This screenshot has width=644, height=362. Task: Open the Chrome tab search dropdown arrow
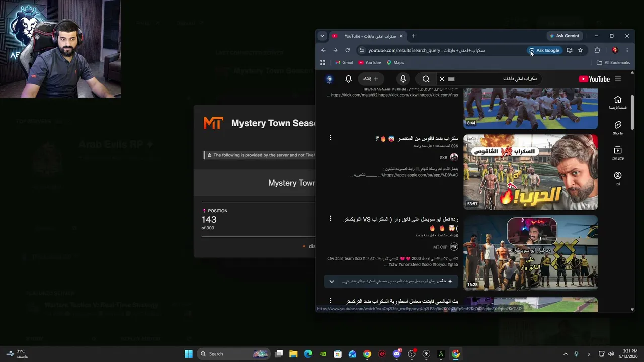[323, 36]
